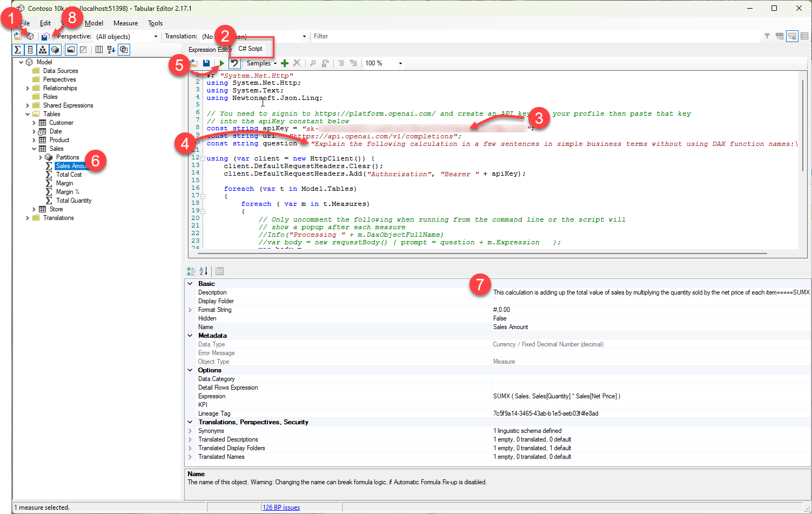Open the Model menu
Image resolution: width=812 pixels, height=514 pixels.
click(x=94, y=23)
